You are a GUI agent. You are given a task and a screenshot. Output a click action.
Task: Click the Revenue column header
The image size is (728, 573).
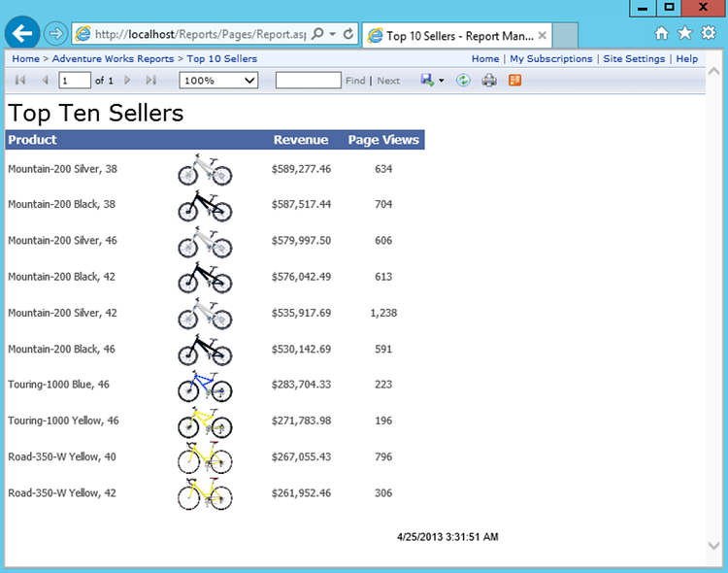(x=300, y=140)
